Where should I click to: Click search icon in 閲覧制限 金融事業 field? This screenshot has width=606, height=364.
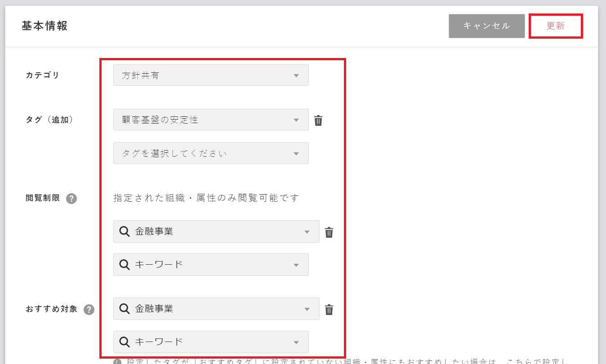[x=125, y=232]
